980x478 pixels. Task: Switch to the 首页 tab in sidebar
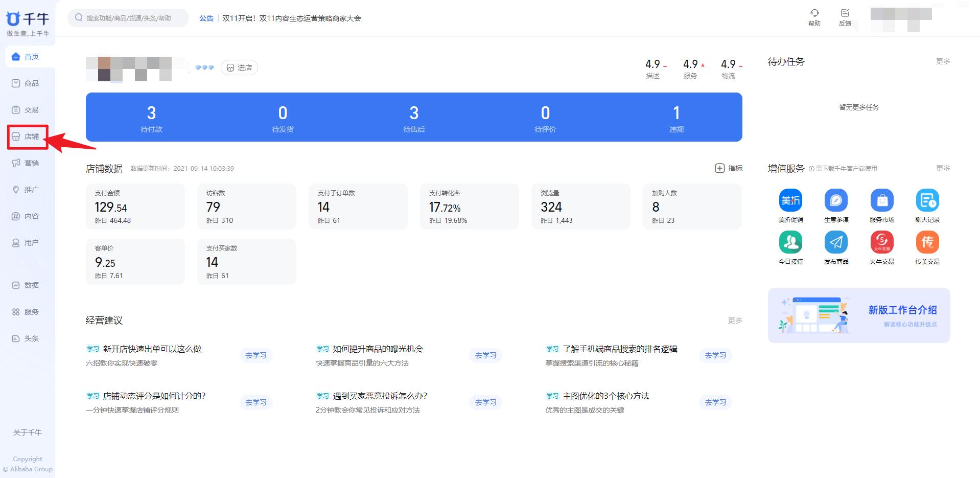(x=27, y=57)
